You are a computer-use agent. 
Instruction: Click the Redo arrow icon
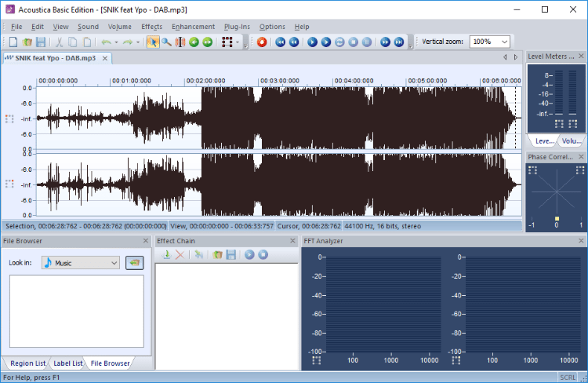coord(128,42)
